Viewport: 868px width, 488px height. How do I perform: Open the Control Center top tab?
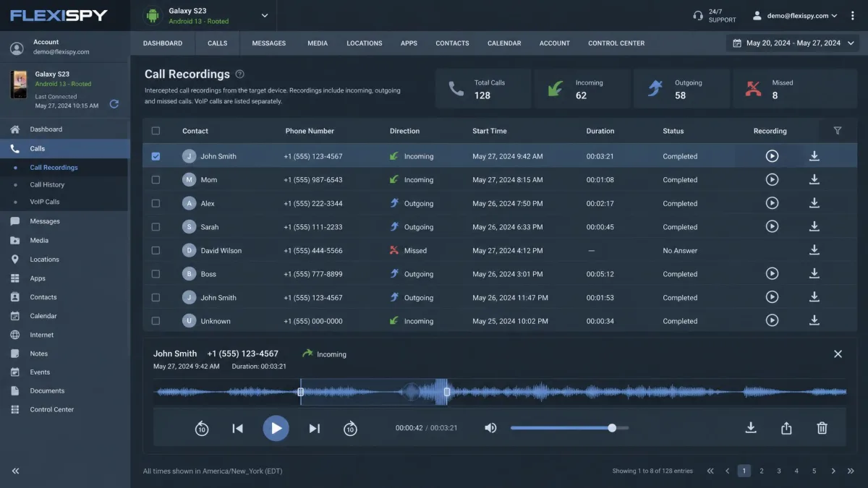coord(616,43)
